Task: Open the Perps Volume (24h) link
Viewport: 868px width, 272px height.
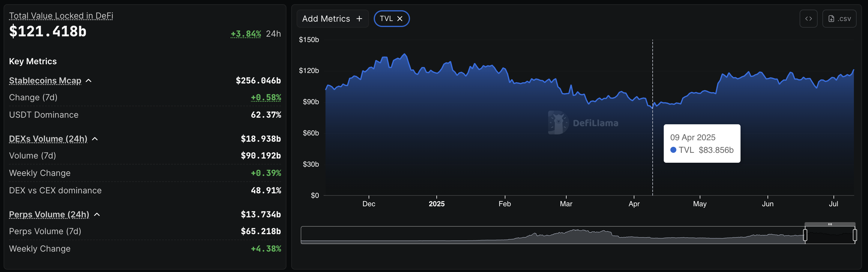Action: [49, 215]
